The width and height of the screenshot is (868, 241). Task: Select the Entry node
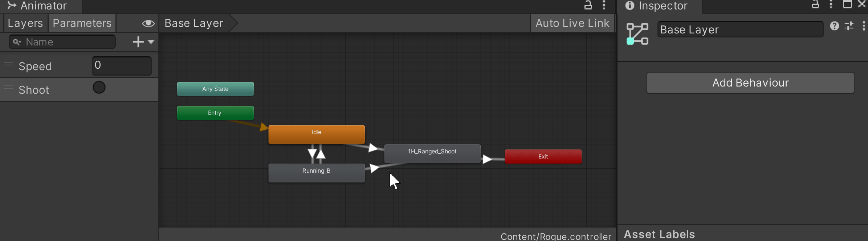click(x=215, y=113)
